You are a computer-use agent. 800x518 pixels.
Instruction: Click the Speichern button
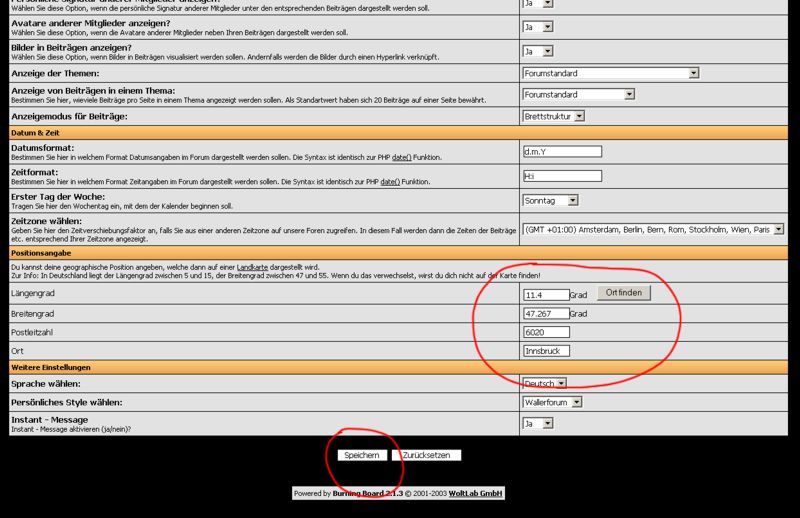[x=361, y=455]
